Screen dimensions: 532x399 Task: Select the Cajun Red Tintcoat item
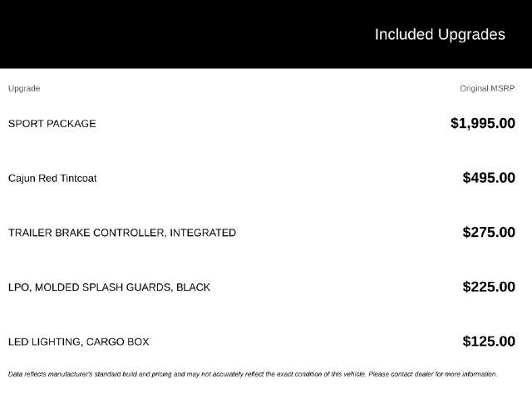pos(52,178)
